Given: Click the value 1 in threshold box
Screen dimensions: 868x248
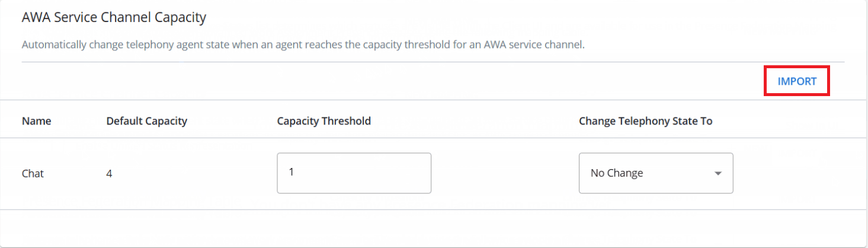Looking at the screenshot, I should [x=292, y=173].
